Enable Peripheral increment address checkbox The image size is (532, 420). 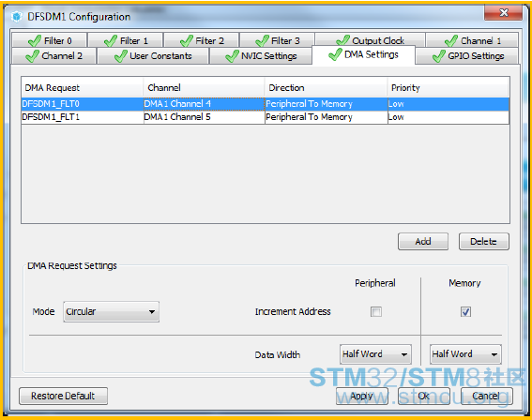[x=376, y=311]
